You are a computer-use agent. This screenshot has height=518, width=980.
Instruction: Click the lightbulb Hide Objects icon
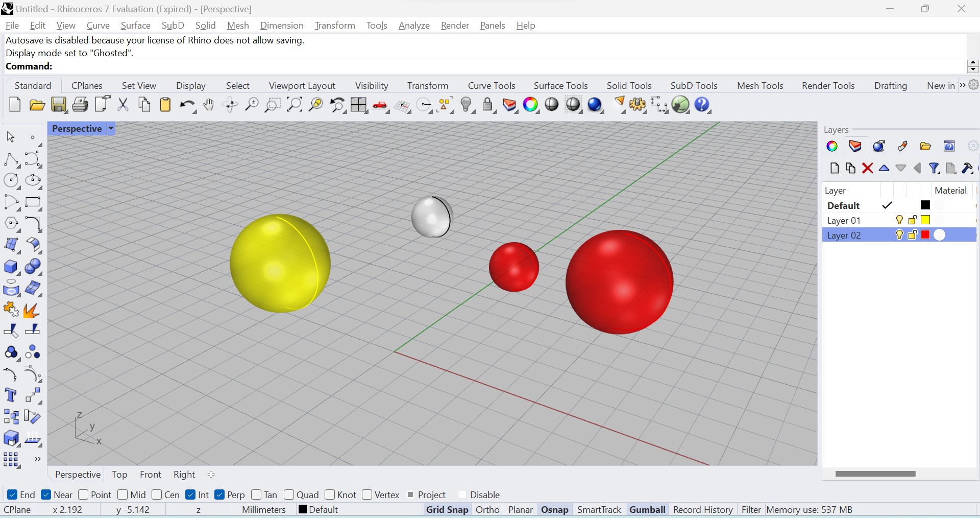(467, 105)
